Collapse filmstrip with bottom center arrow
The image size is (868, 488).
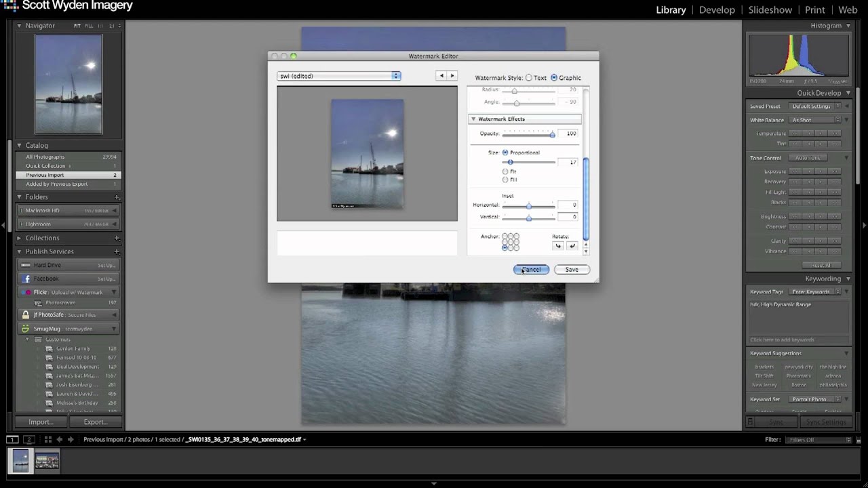(x=434, y=484)
